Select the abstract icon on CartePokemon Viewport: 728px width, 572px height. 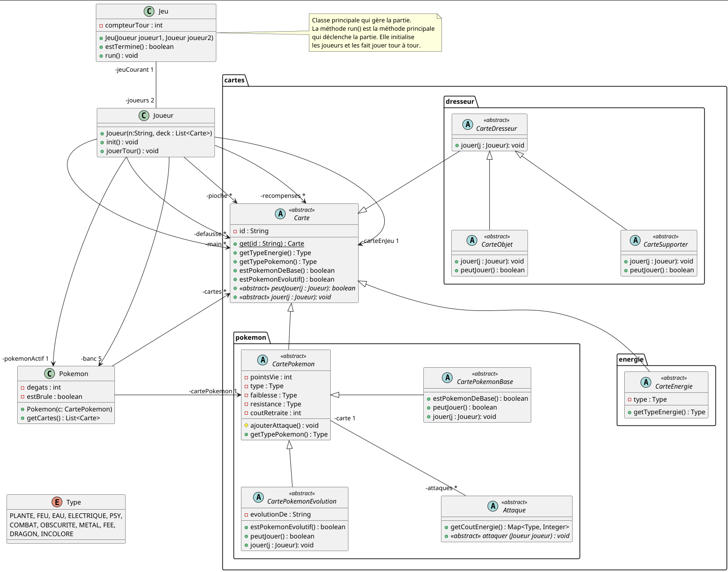point(263,359)
